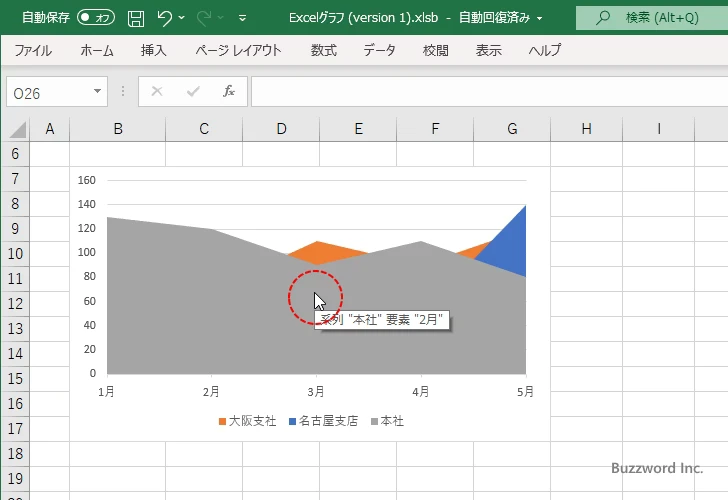Click the 名古屋支店 blue legend swatch
728x500 pixels.
[x=292, y=422]
